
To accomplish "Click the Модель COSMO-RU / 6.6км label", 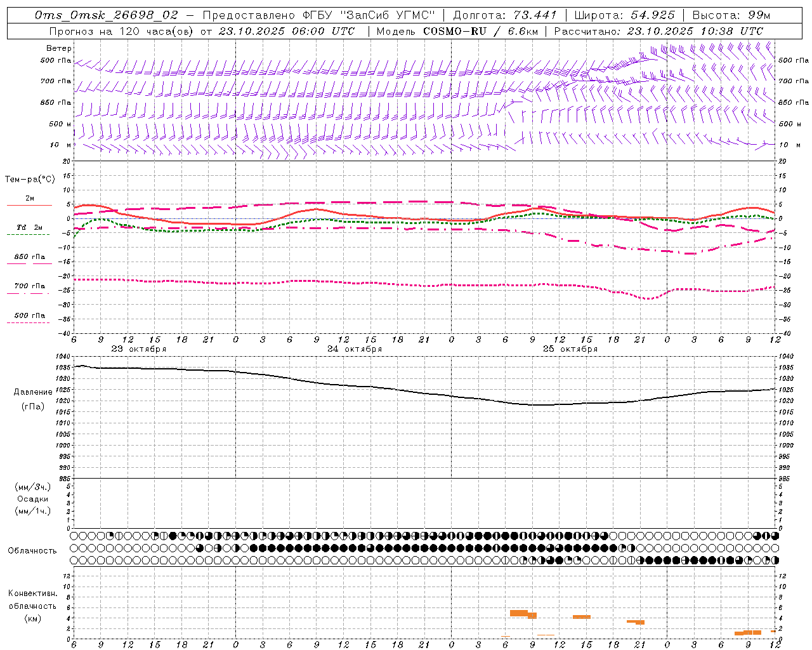I will (457, 31).
